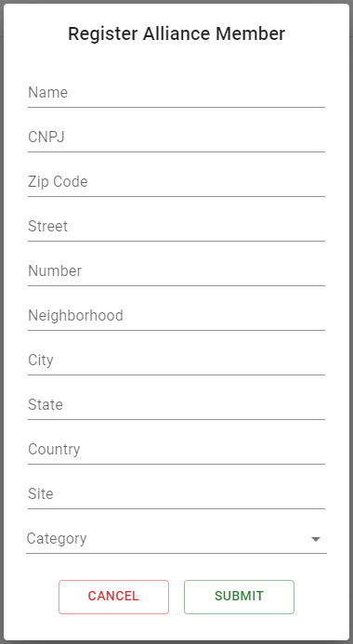Image resolution: width=353 pixels, height=644 pixels.
Task: Focus the Street input field
Action: (176, 227)
